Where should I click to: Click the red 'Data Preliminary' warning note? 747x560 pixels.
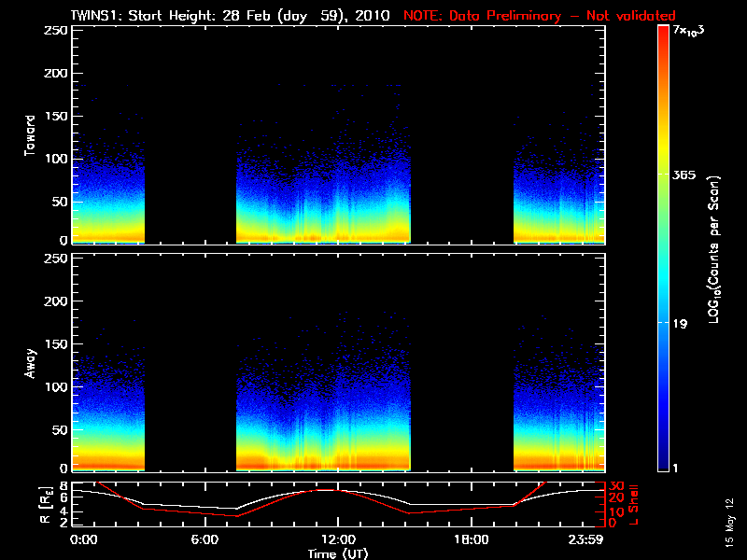point(540,15)
